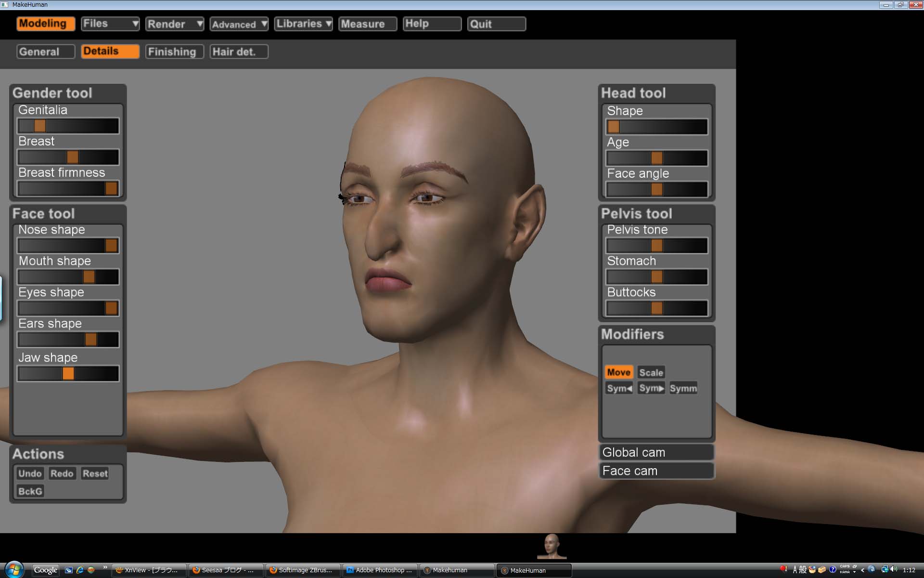Viewport: 924px width, 578px height.
Task: Undo the last modeling change
Action: pos(30,473)
